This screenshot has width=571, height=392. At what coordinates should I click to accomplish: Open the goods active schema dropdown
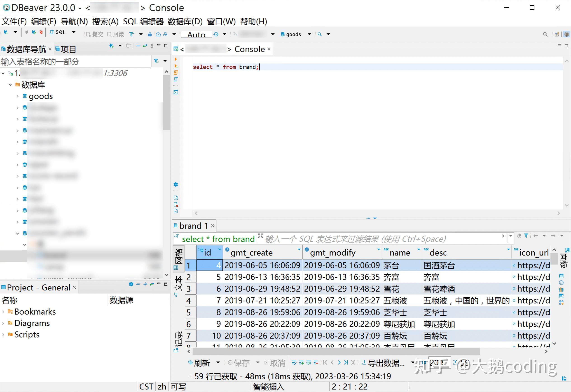pos(309,34)
